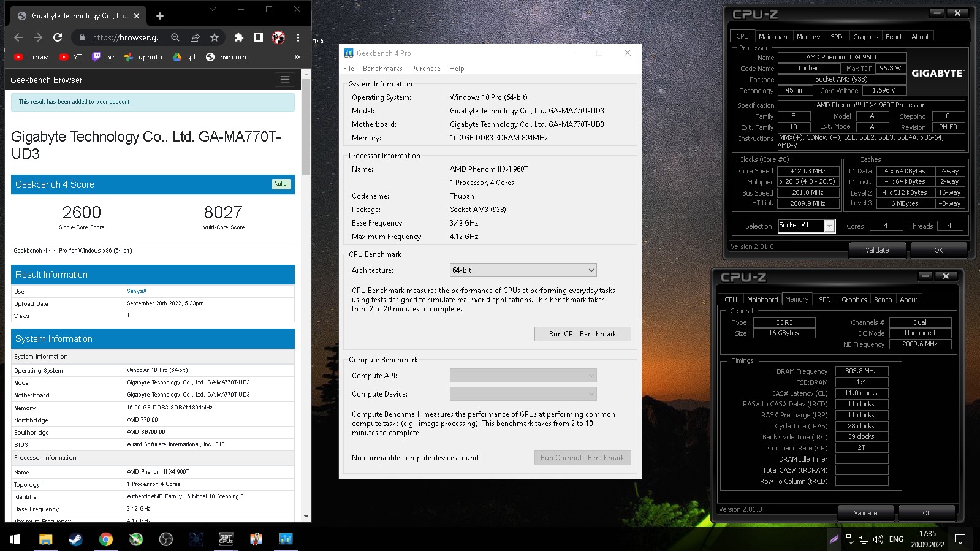Open the gd Google Drive bookmark
The width and height of the screenshot is (980, 551).
point(184,57)
